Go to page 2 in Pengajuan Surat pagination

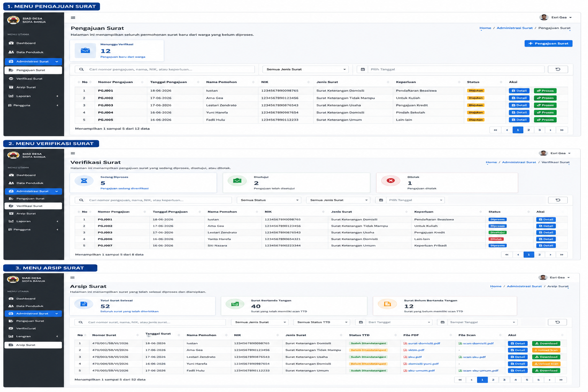pyautogui.click(x=529, y=130)
